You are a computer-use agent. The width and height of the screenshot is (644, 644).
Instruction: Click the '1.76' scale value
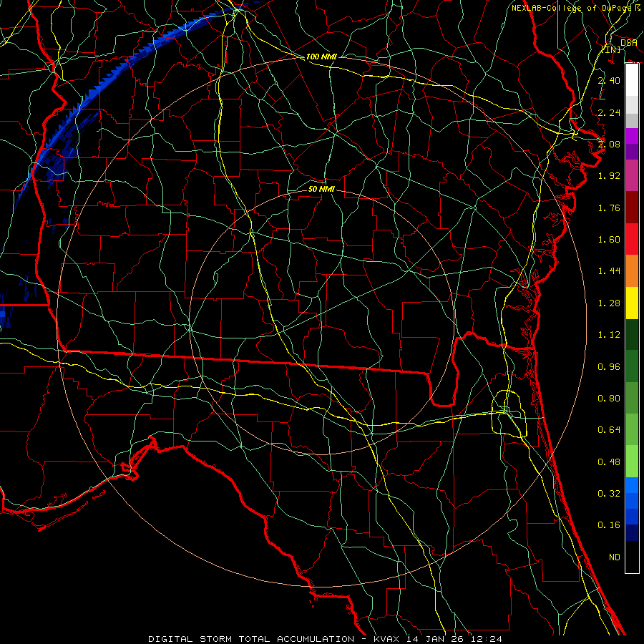tap(609, 208)
